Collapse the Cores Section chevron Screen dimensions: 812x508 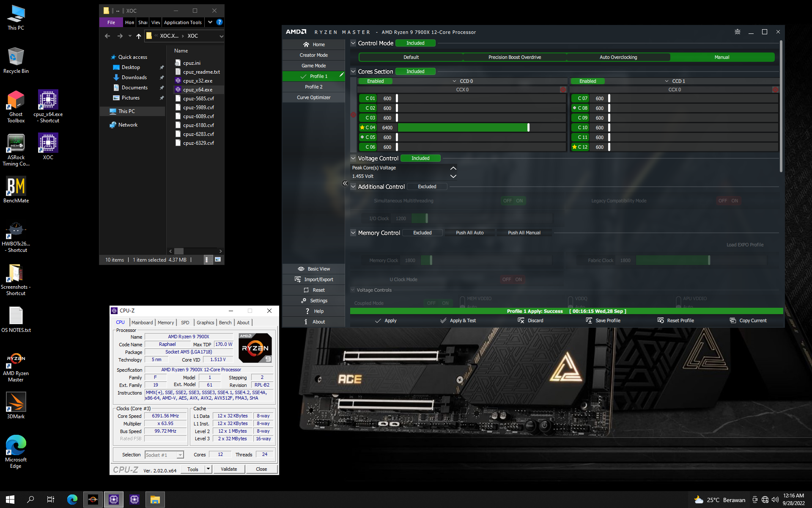(353, 72)
